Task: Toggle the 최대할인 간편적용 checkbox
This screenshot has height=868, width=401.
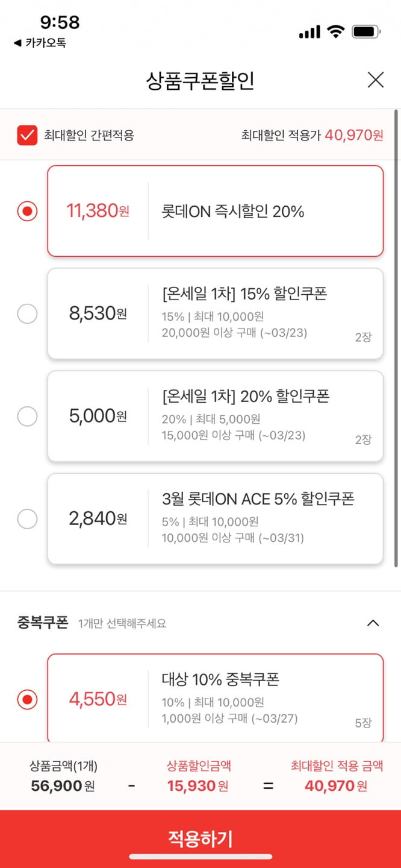Action: [x=27, y=135]
